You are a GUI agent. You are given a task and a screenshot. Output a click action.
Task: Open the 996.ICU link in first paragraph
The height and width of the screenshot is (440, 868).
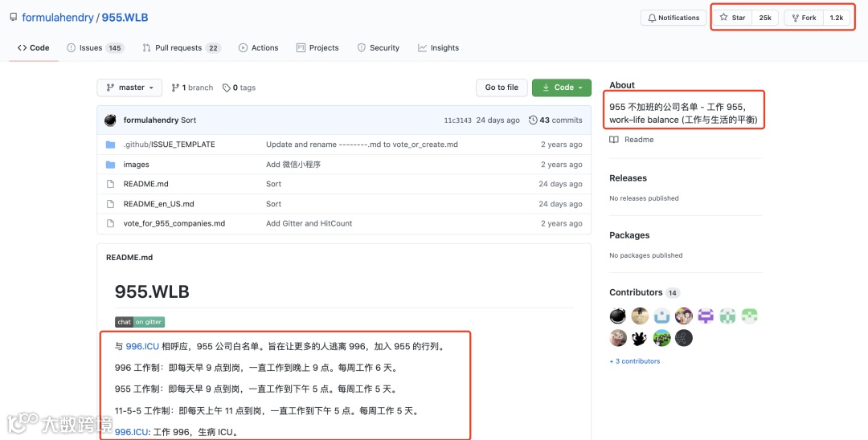142,347
